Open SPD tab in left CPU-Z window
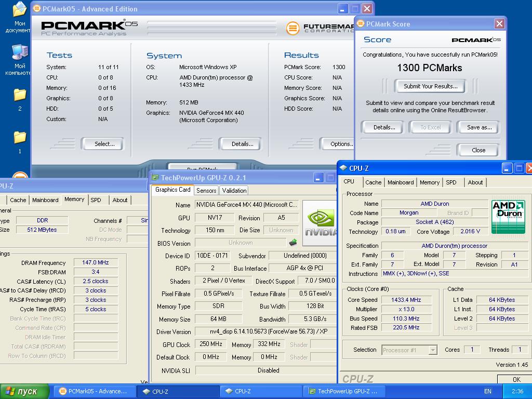532x399 pixels. pyautogui.click(x=96, y=200)
